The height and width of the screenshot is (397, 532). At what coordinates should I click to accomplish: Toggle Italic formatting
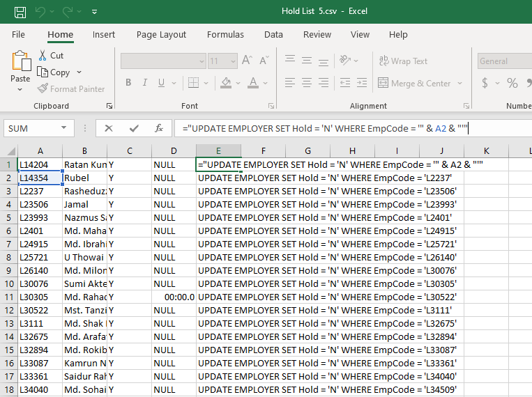(145, 83)
